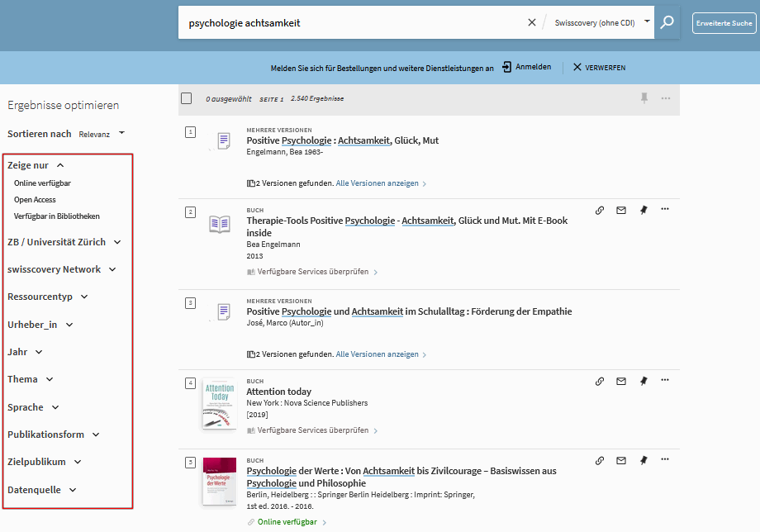
Task: Open three-dots menu in results header
Action: pos(666,98)
